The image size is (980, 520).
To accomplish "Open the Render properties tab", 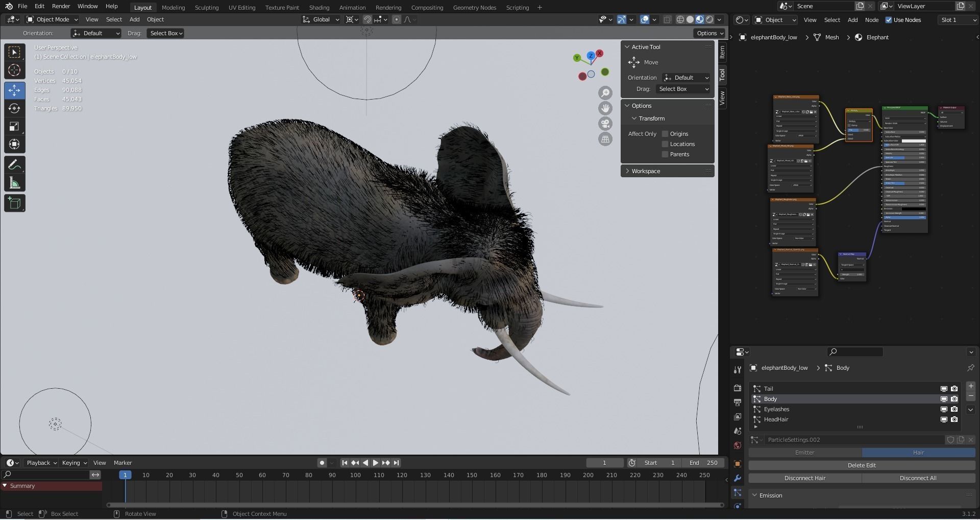I will (737, 388).
